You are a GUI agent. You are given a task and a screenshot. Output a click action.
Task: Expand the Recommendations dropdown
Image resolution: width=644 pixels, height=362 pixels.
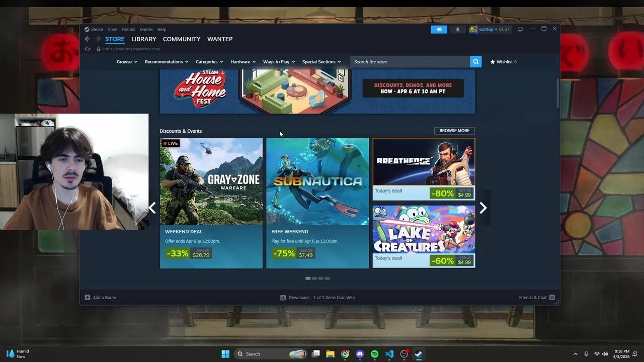point(166,62)
